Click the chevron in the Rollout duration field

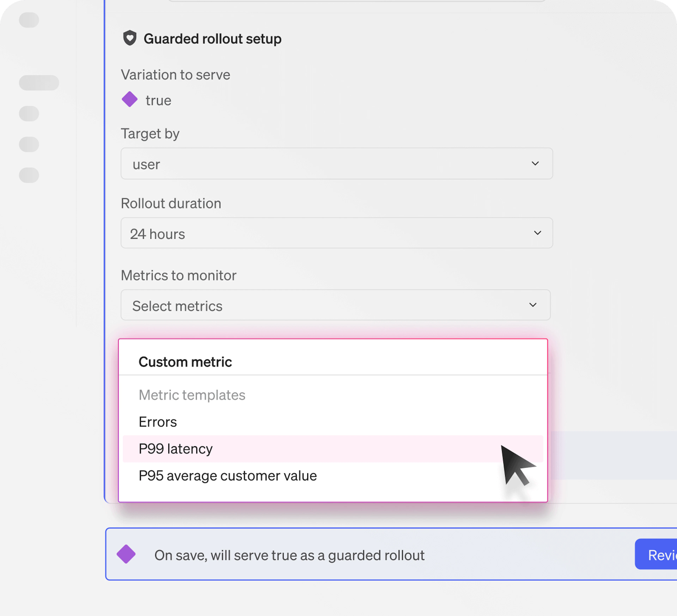tap(537, 233)
